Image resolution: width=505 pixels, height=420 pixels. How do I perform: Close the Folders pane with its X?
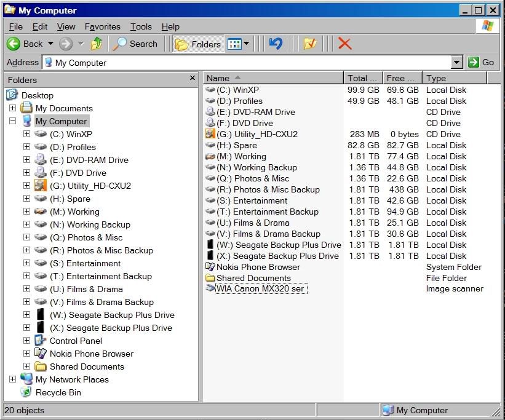coord(193,78)
